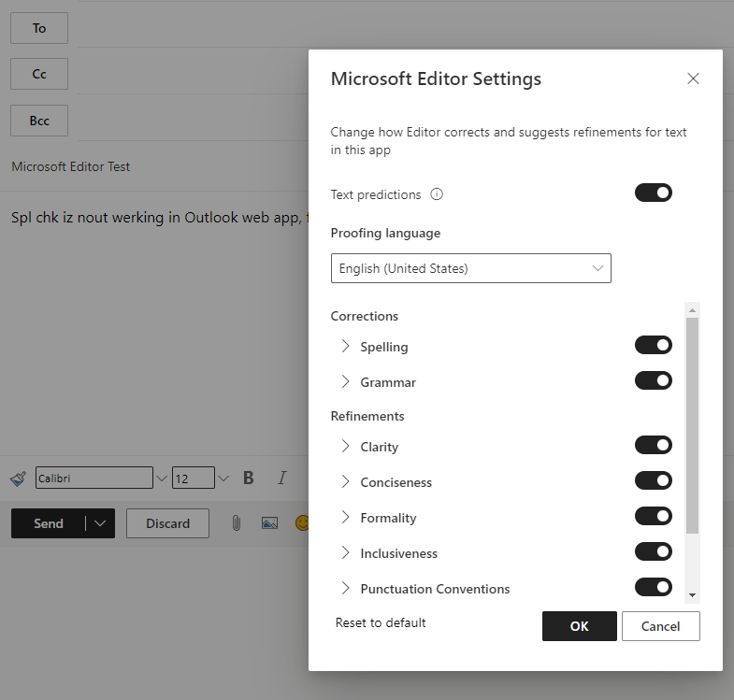The width and height of the screenshot is (734, 700).
Task: Click the Bcc recipients button
Action: pos(39,121)
